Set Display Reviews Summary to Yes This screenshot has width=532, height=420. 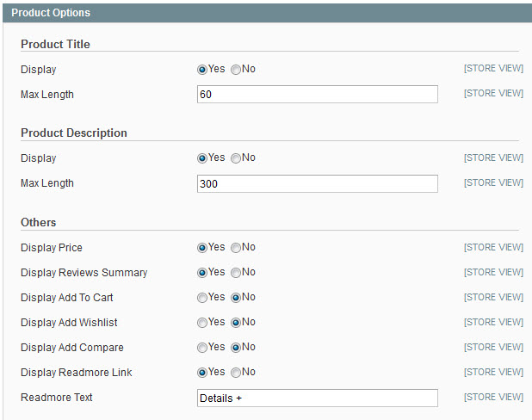click(202, 273)
